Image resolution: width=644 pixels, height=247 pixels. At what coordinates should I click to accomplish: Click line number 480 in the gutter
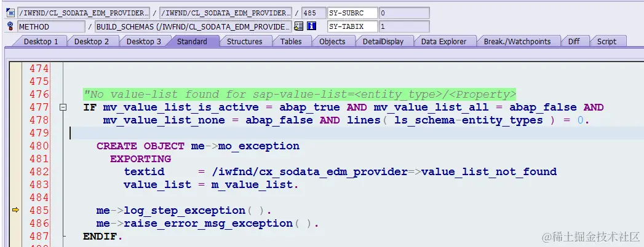[39, 146]
